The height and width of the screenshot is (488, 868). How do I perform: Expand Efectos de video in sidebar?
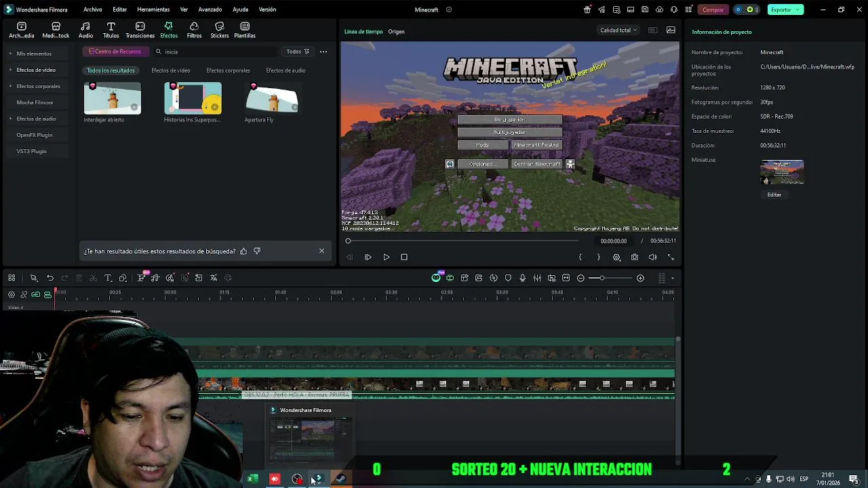pos(10,70)
